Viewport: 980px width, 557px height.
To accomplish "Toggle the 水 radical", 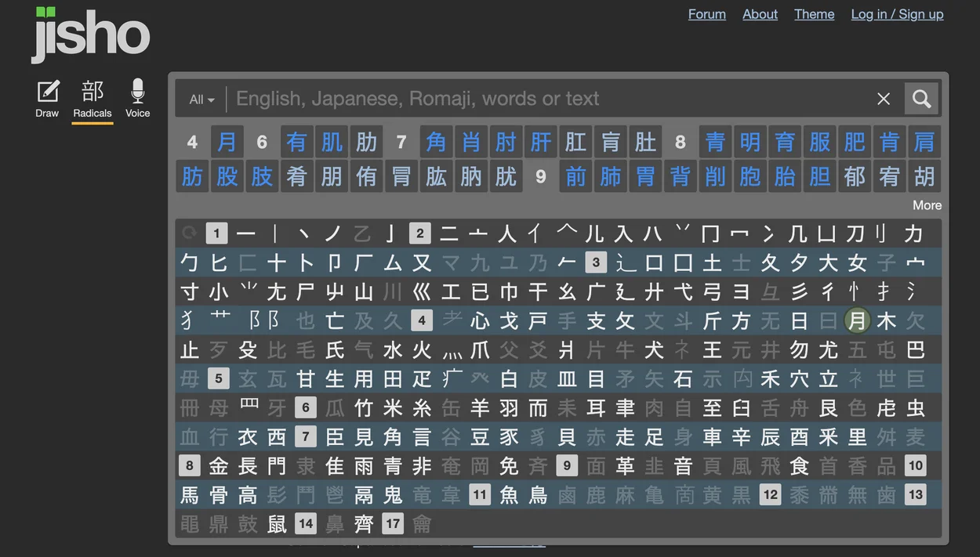I will [393, 349].
